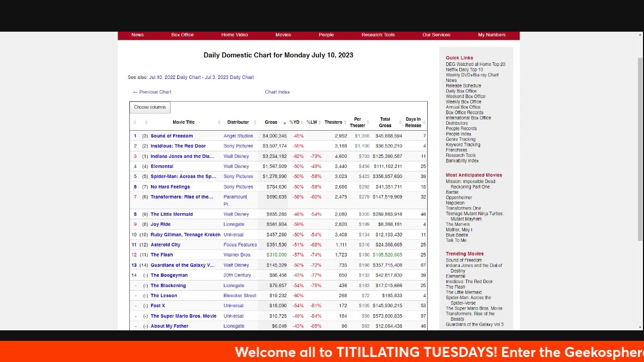Open the News menu
Viewport: 644px width, 362px height.
click(x=137, y=35)
